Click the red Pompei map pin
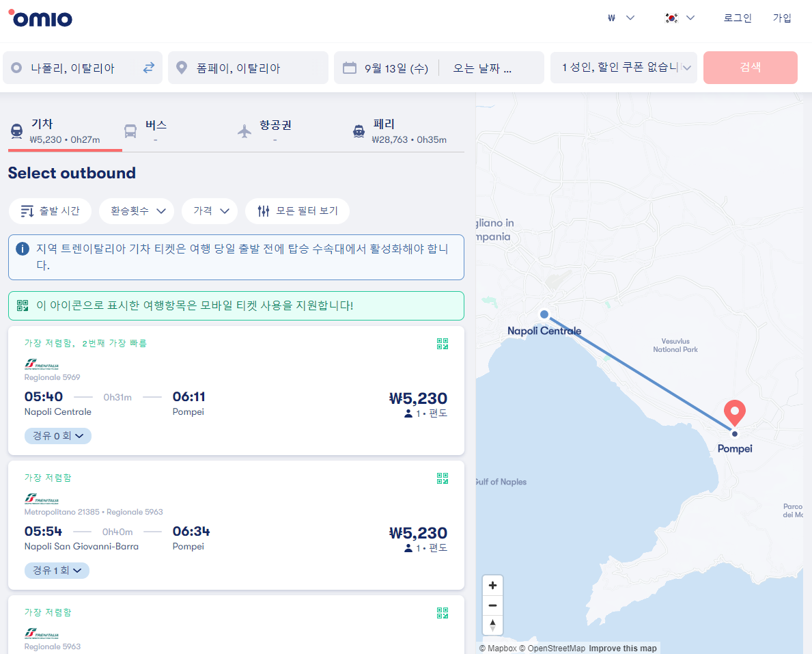 734,413
